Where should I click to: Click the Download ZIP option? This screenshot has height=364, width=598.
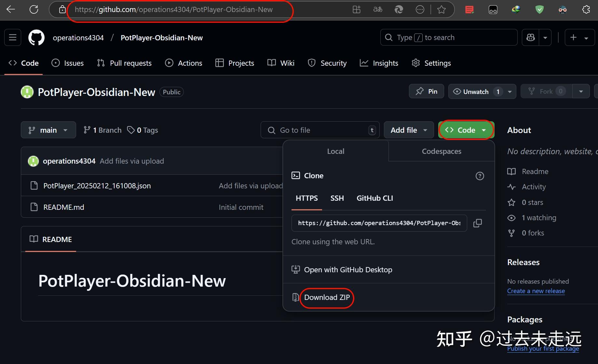pyautogui.click(x=327, y=297)
